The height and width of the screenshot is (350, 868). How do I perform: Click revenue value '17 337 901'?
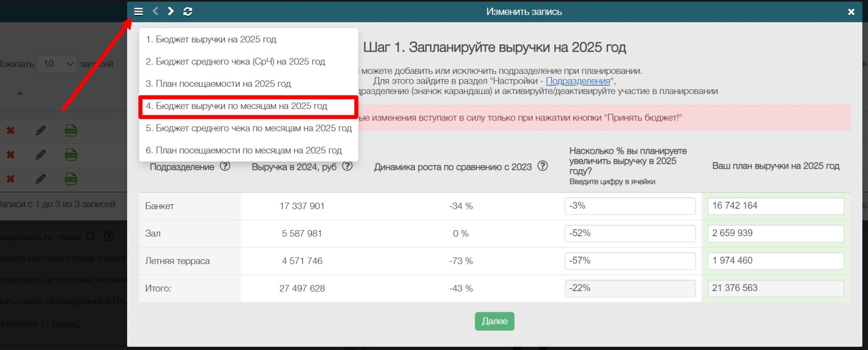point(302,206)
